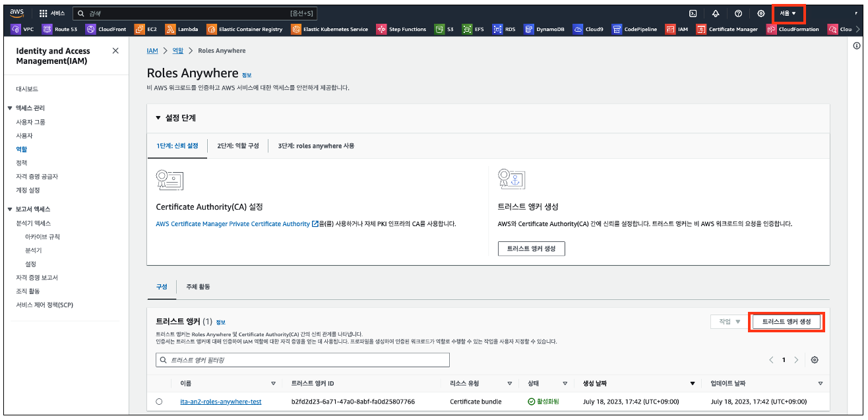
Task: Open AWS Certificate Manager Private Certificate Authority link
Action: pos(237,224)
